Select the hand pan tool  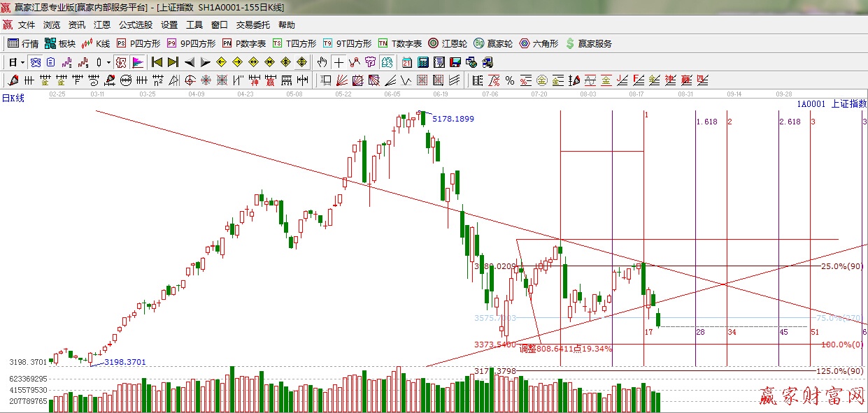[x=322, y=62]
